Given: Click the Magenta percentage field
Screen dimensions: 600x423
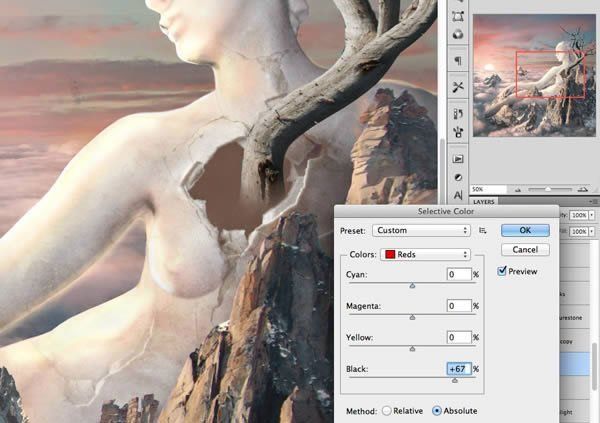Looking at the screenshot, I should tap(459, 305).
